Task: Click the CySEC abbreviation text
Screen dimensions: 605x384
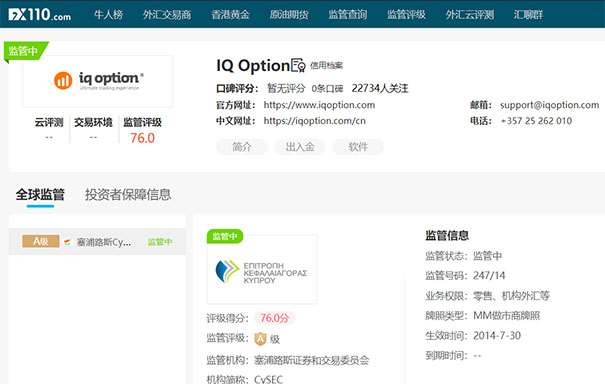Action: point(269,379)
